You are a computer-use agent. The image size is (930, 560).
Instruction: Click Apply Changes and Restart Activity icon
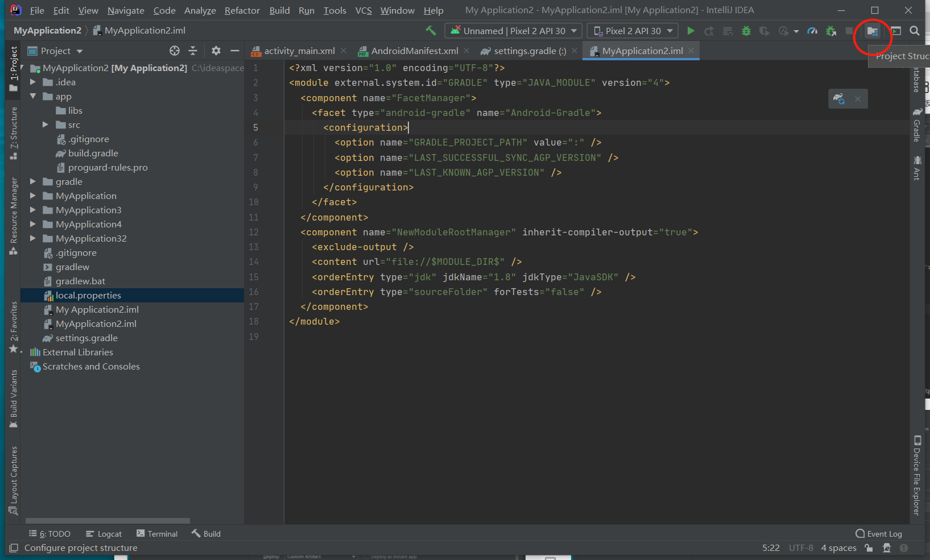pyautogui.click(x=709, y=31)
